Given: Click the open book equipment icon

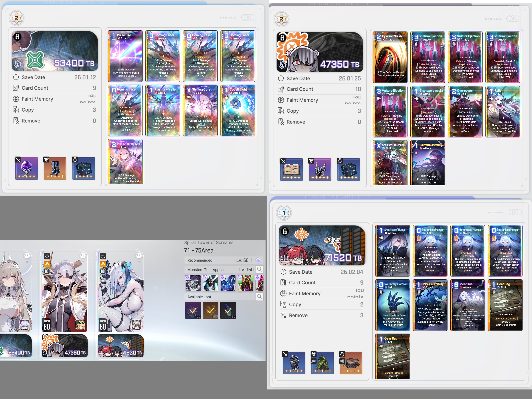Looking at the screenshot, I should [x=291, y=169].
